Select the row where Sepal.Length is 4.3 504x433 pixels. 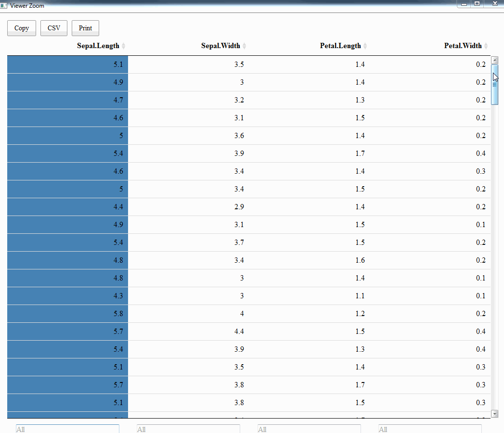(67, 295)
